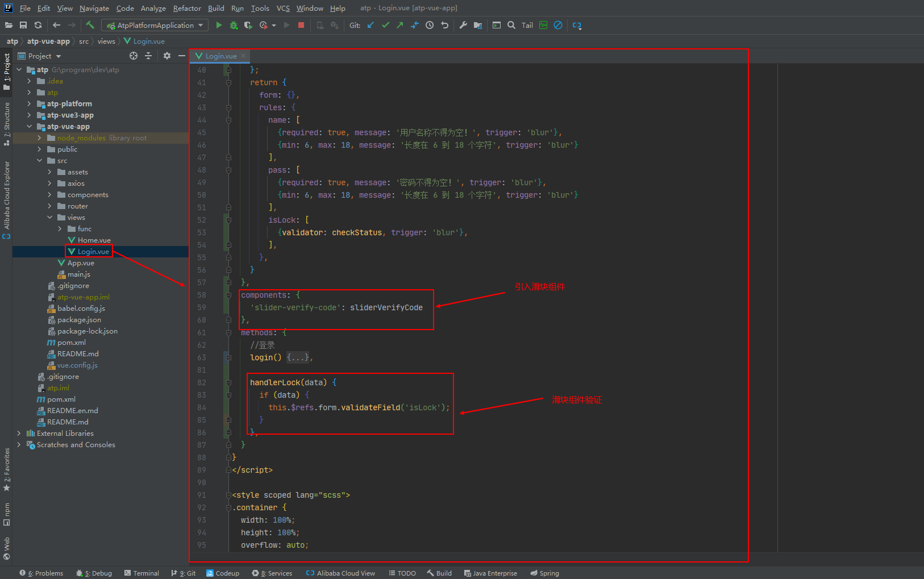Open the Tools menu
This screenshot has width=924, height=579.
click(260, 8)
